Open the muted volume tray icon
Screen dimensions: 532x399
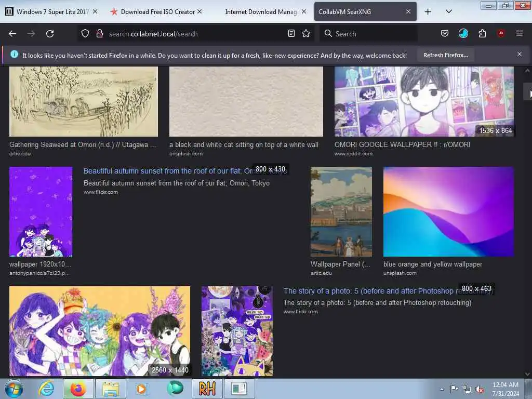coord(480,389)
